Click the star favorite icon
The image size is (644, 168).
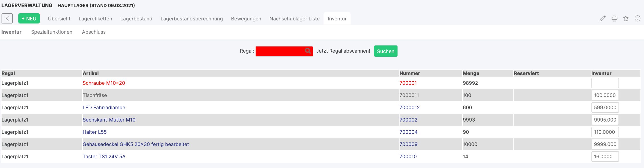pos(626,18)
